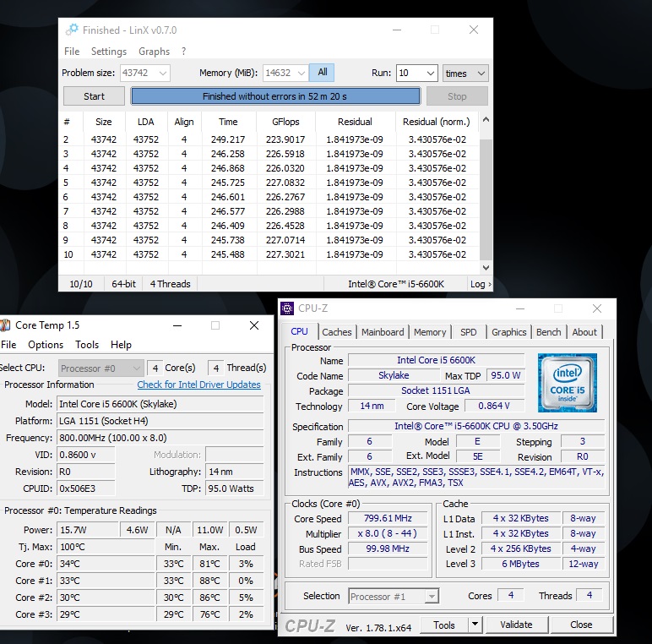
Task: Switch to the CPU tab in CPU-Z
Action: point(299,331)
